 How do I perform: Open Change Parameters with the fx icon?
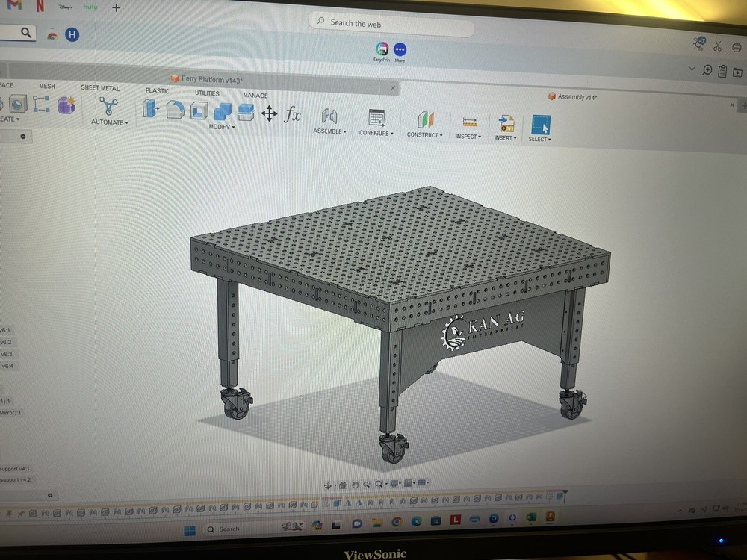coord(292,114)
